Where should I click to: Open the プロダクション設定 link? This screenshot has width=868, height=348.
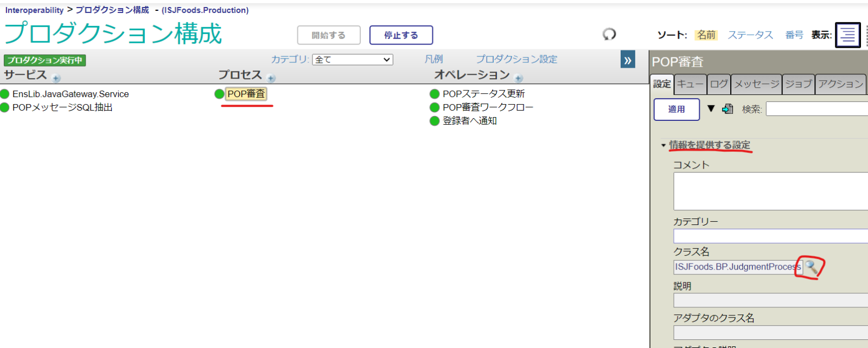516,59
